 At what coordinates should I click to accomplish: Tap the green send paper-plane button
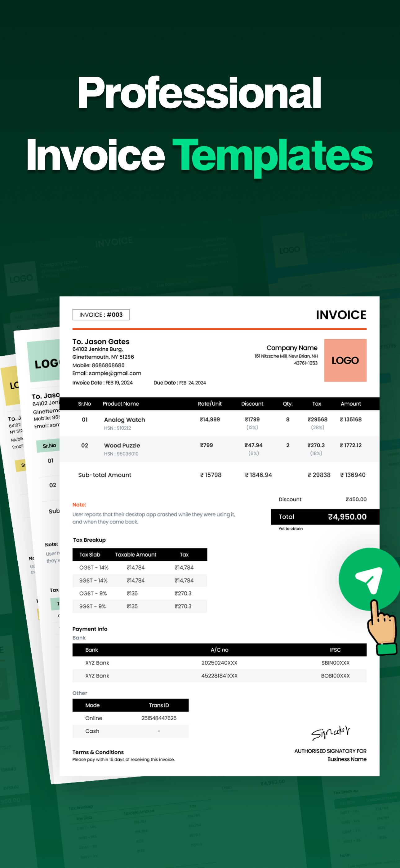tap(369, 579)
